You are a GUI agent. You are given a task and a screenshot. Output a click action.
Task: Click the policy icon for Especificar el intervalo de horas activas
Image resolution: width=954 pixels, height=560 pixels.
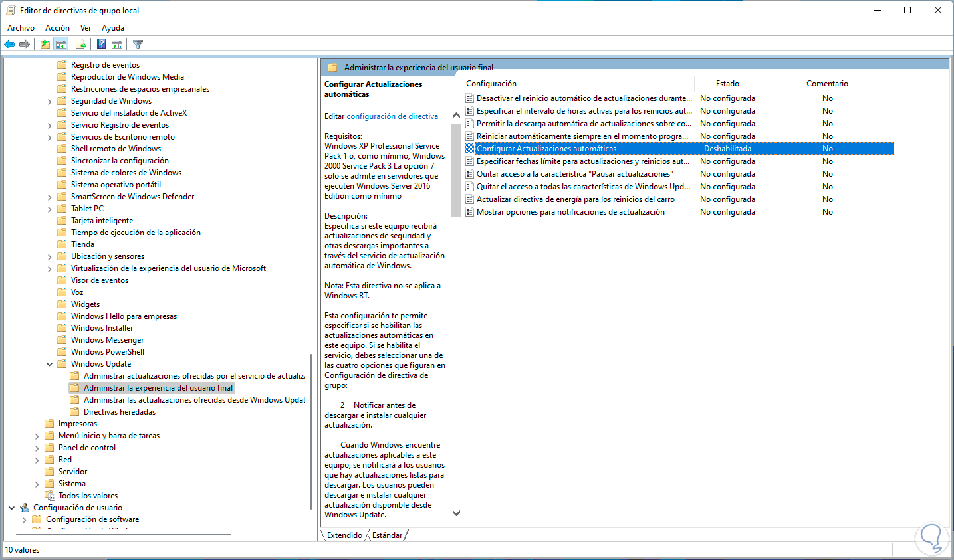coord(470,111)
